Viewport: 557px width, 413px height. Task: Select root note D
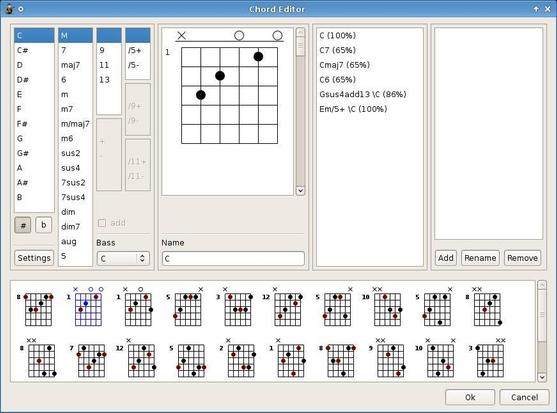pos(34,65)
